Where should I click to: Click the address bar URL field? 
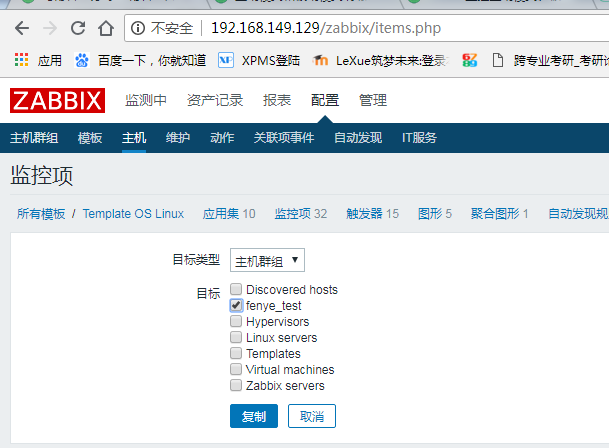(x=367, y=28)
